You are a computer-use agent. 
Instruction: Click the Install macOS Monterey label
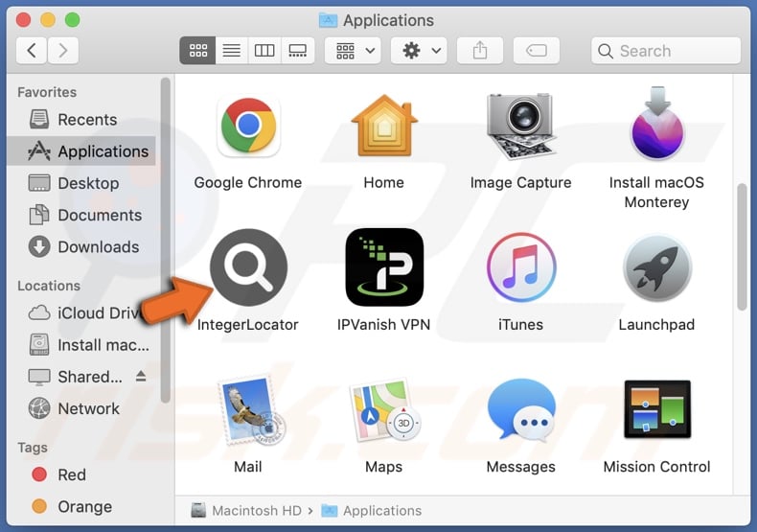click(x=656, y=192)
